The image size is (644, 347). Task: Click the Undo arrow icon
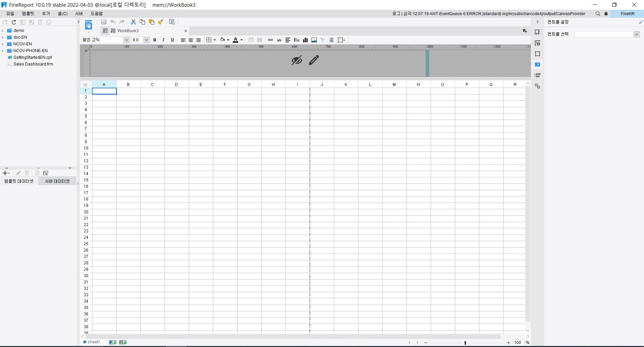click(x=113, y=22)
